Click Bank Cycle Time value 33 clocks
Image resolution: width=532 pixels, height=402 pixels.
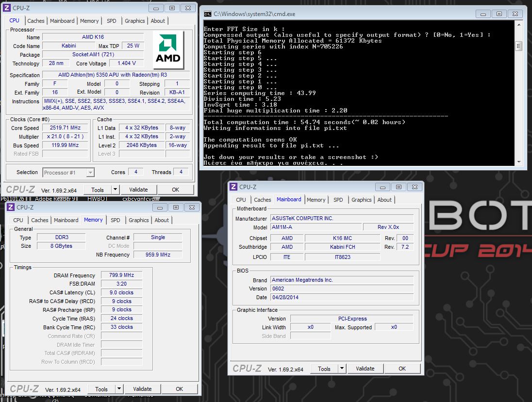[121, 327]
